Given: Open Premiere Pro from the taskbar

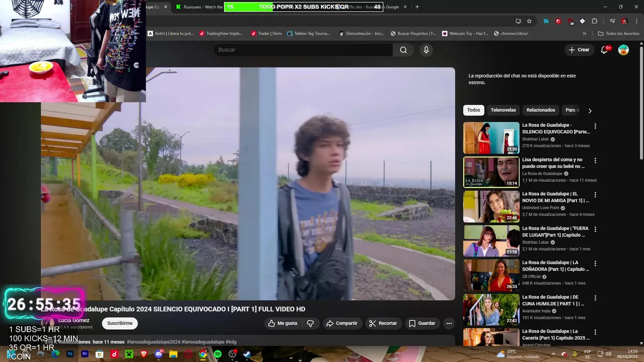Looking at the screenshot, I should [x=85, y=354].
